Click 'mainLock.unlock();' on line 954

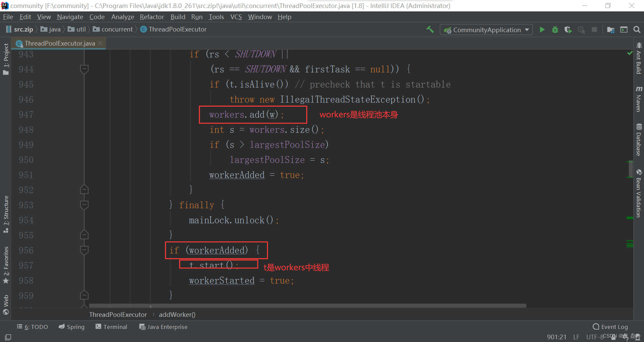click(234, 220)
